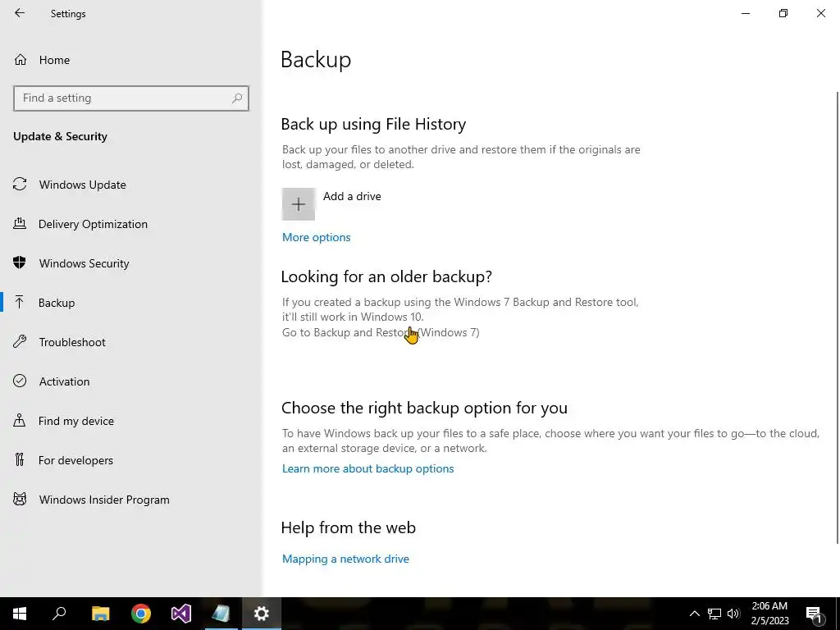Click Back up using File History heading
This screenshot has height=630, width=840.
coord(373,125)
